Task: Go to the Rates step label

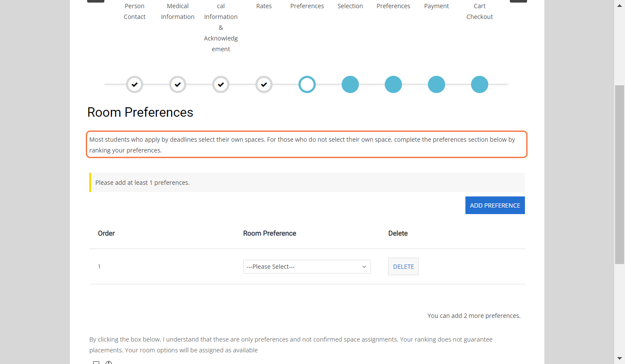Action: tap(264, 6)
